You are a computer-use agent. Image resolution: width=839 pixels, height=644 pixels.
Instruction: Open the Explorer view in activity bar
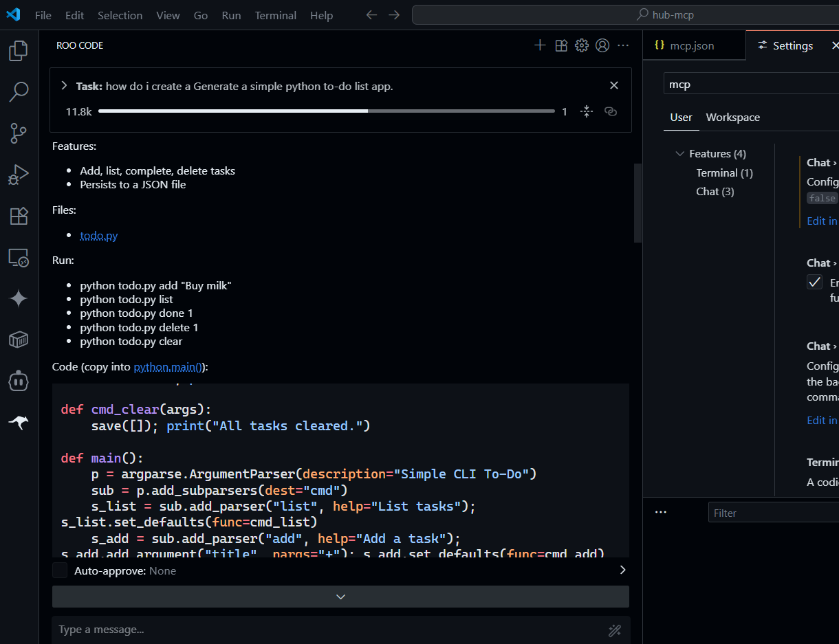(x=19, y=50)
